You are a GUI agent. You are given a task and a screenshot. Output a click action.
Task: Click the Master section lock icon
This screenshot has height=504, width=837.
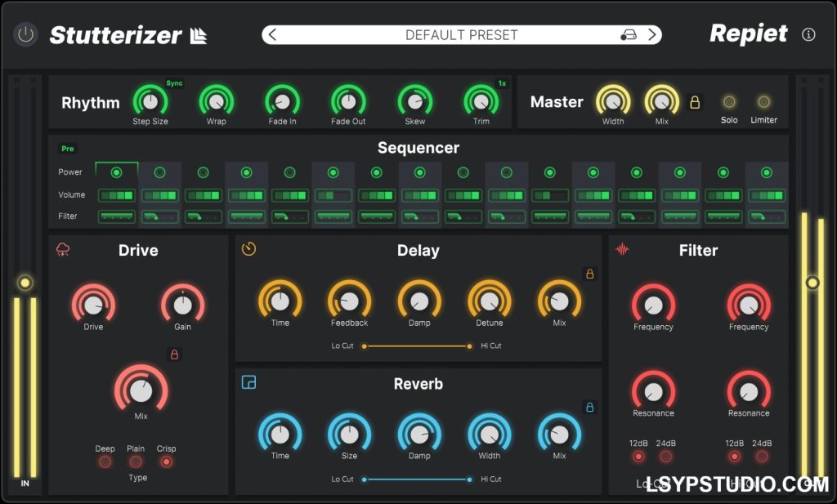[695, 102]
